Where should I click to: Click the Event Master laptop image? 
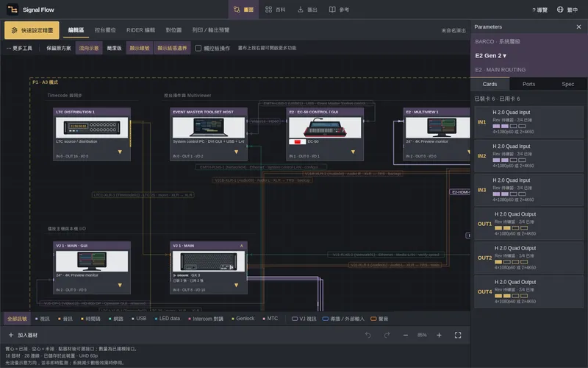click(x=209, y=127)
